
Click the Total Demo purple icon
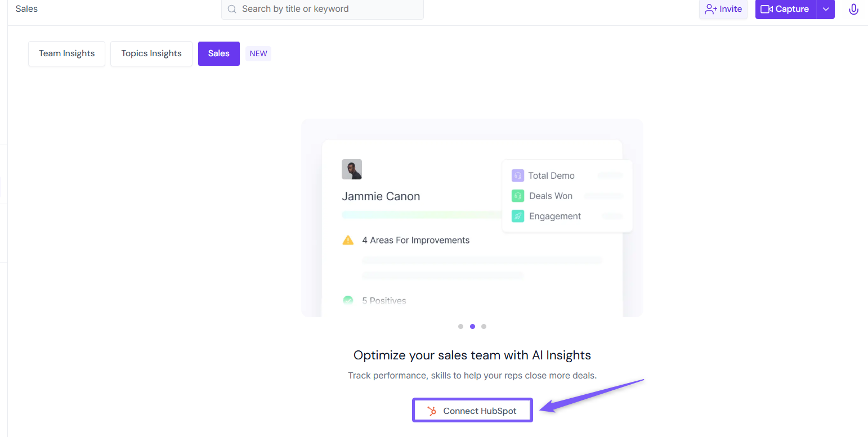click(x=518, y=175)
